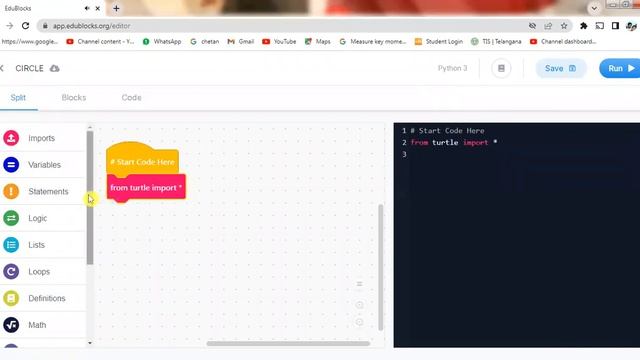Open the Student Login bookmark
The image size is (640, 360).
click(439, 42)
